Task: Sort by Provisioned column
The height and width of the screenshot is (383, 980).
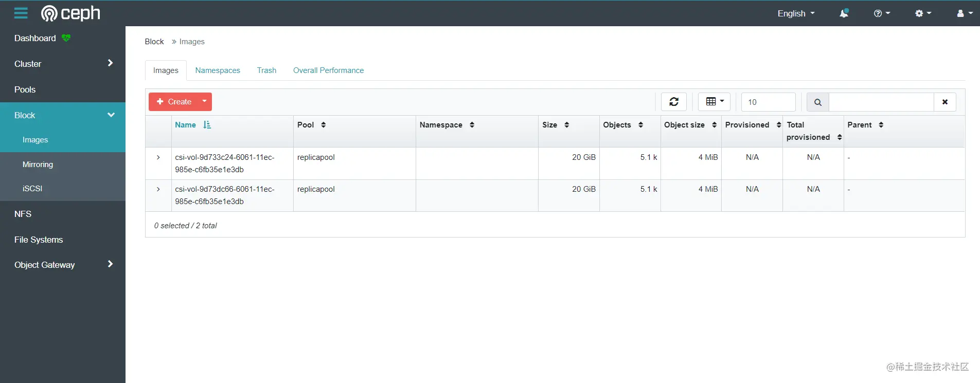Action: tap(779, 125)
